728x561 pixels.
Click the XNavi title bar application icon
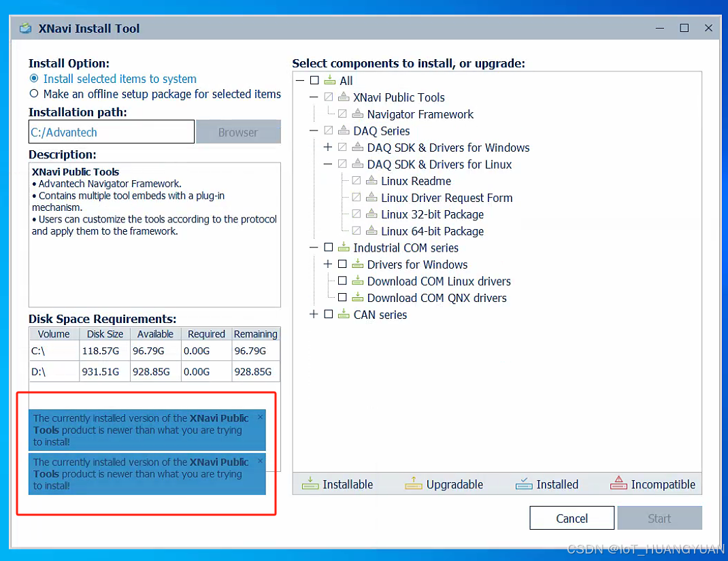[x=25, y=28]
